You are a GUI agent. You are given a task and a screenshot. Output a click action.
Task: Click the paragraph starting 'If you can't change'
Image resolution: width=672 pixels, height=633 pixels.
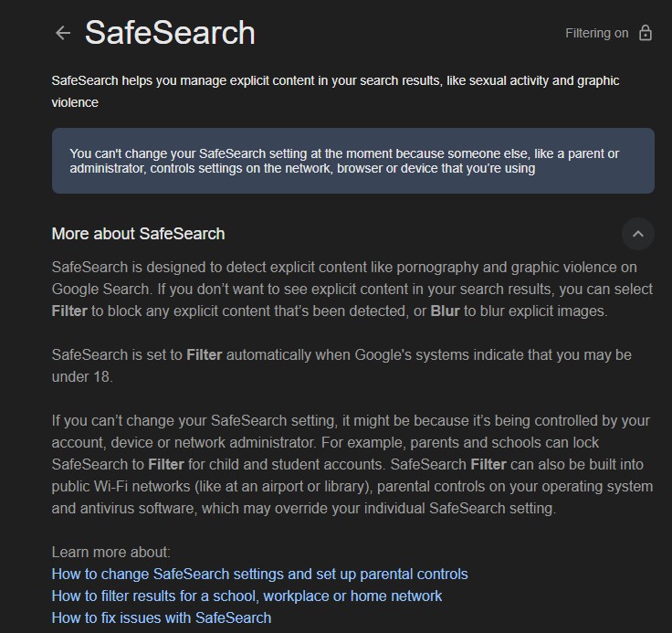click(352, 464)
